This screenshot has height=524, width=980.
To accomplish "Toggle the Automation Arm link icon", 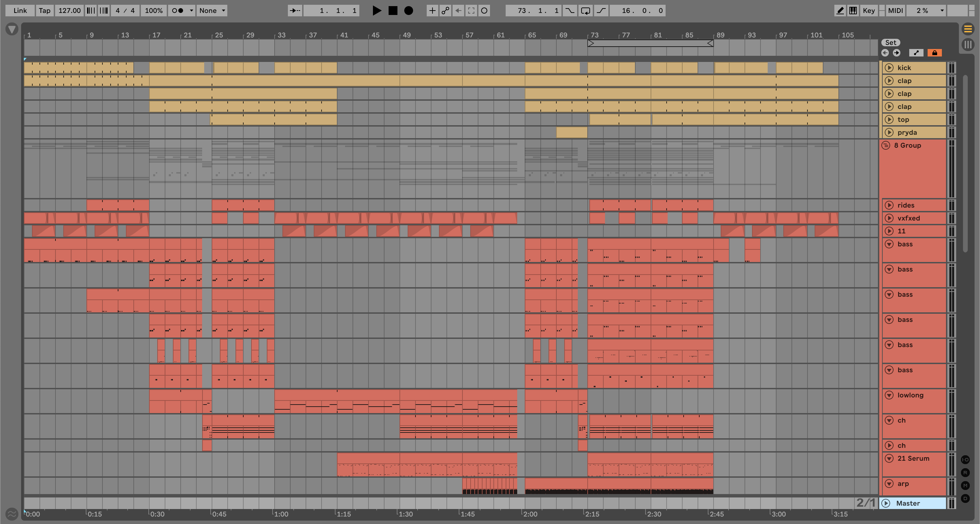I will coord(445,11).
